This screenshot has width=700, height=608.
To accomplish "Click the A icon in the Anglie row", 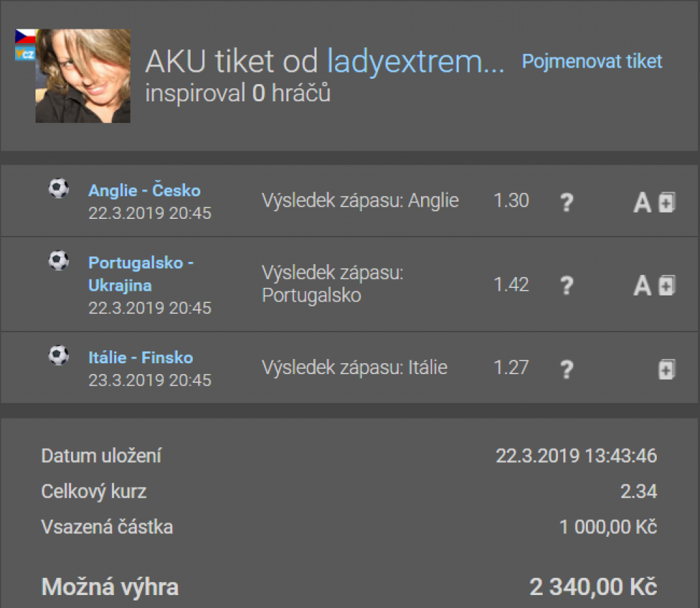I will click(642, 202).
